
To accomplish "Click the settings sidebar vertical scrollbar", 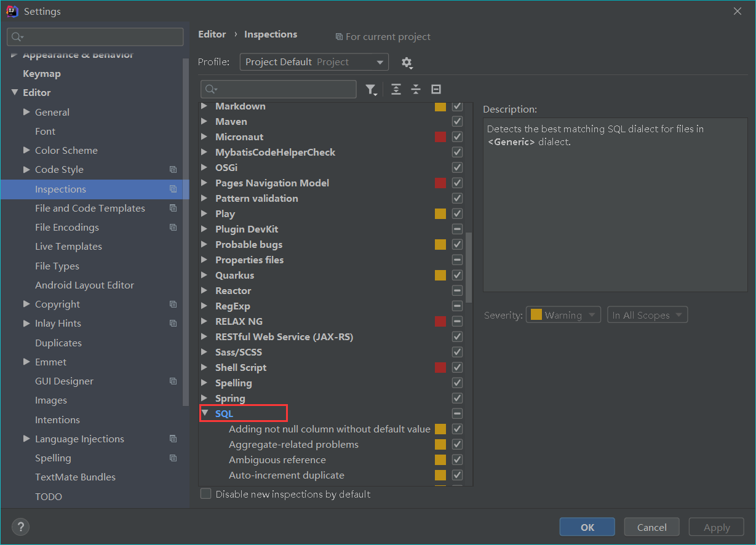I will point(186,233).
